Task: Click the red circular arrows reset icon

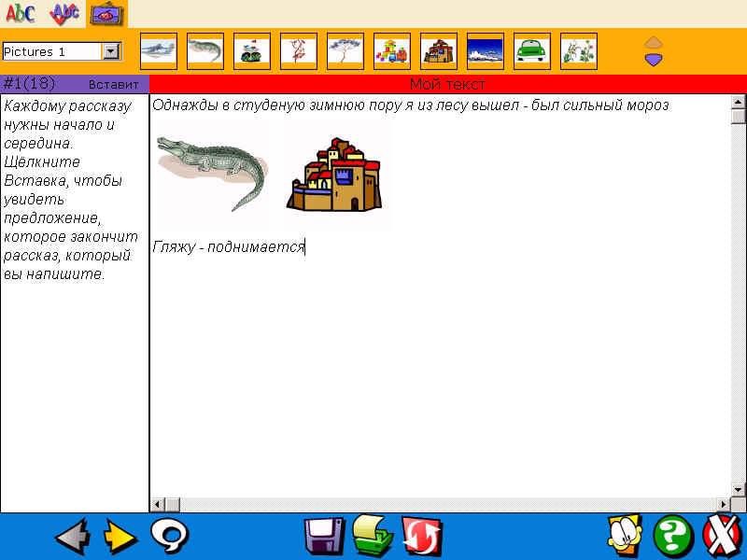Action: pos(421,537)
